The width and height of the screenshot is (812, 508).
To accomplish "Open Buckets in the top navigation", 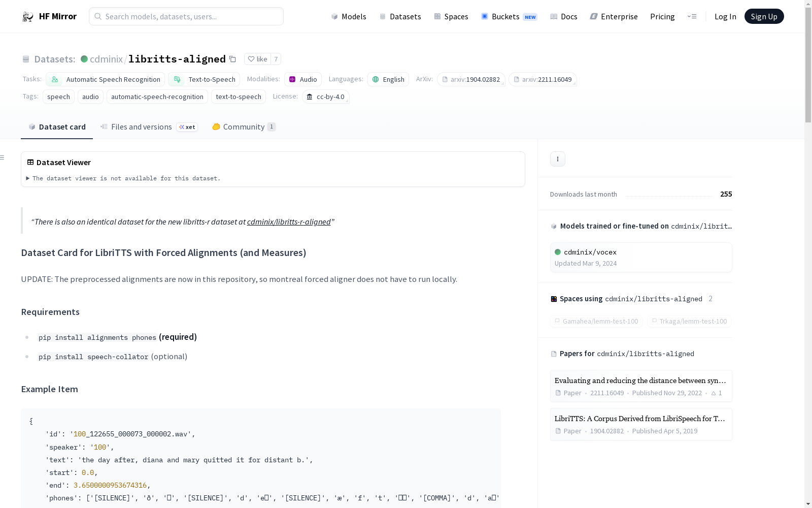I will 509,17.
